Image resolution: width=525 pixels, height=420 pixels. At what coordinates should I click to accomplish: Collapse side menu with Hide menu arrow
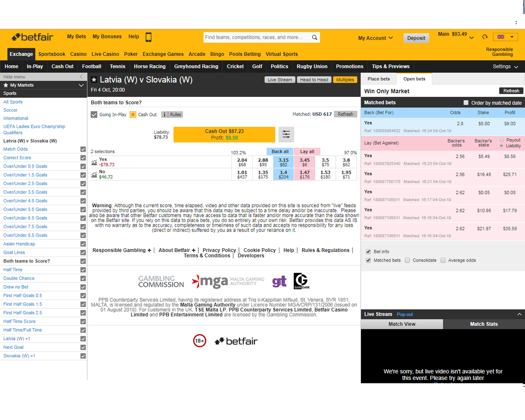pos(82,77)
